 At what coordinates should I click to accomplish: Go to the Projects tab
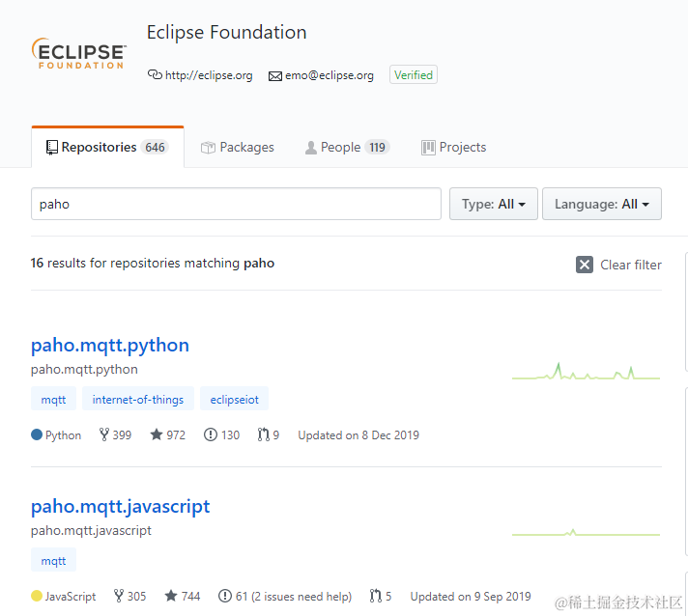point(454,148)
